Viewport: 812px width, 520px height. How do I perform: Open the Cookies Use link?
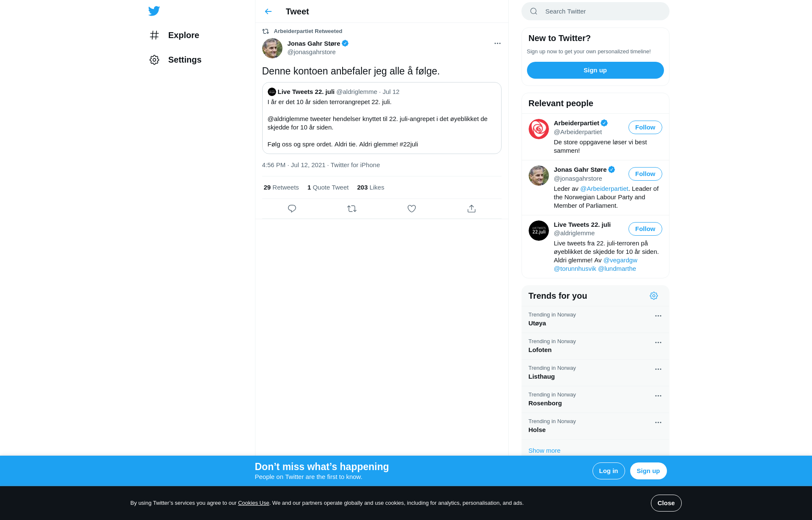[253, 503]
